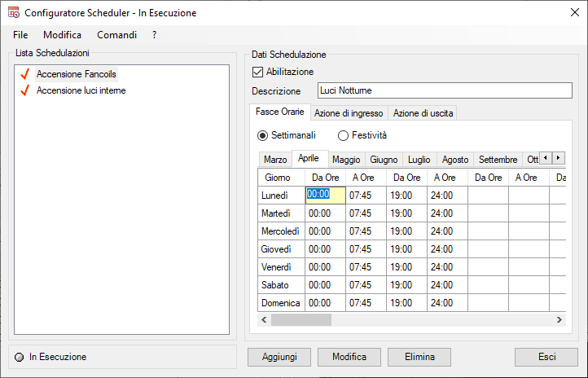Click the Esci button
The image size is (588, 378).
click(x=546, y=357)
